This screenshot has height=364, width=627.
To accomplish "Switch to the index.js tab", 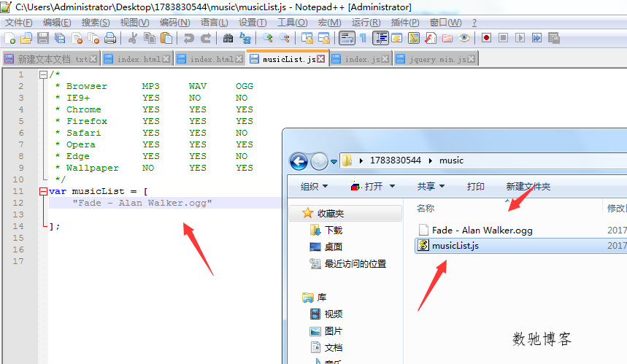I will click(361, 59).
